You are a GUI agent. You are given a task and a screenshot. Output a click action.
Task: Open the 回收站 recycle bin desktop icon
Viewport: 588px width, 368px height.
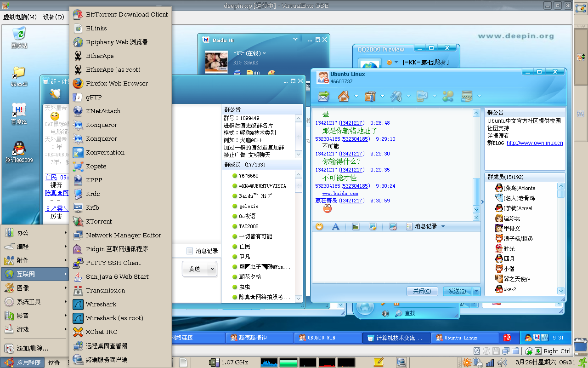tap(19, 38)
